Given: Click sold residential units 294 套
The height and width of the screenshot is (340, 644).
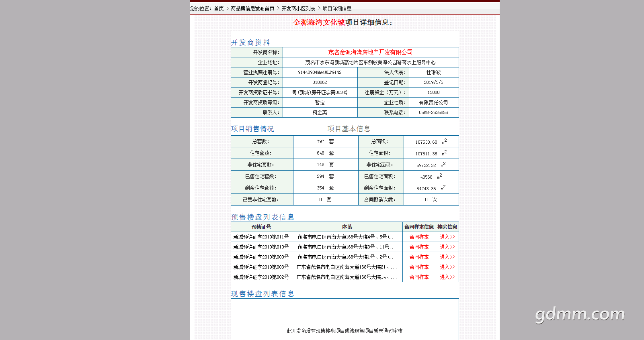Looking at the screenshot, I should click(x=325, y=176).
